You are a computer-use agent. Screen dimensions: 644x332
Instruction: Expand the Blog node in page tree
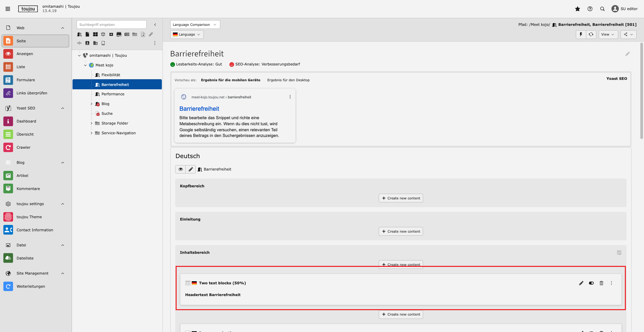(91, 104)
